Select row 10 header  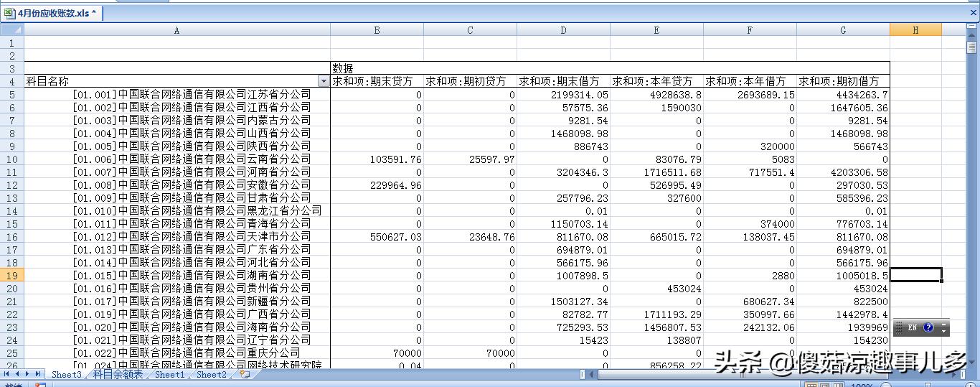click(x=12, y=159)
